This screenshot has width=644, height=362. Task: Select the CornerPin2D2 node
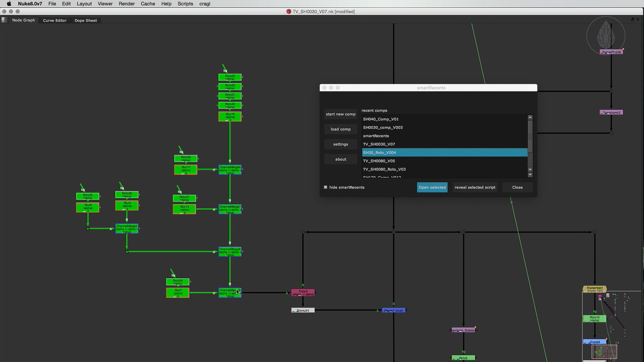[x=611, y=52]
